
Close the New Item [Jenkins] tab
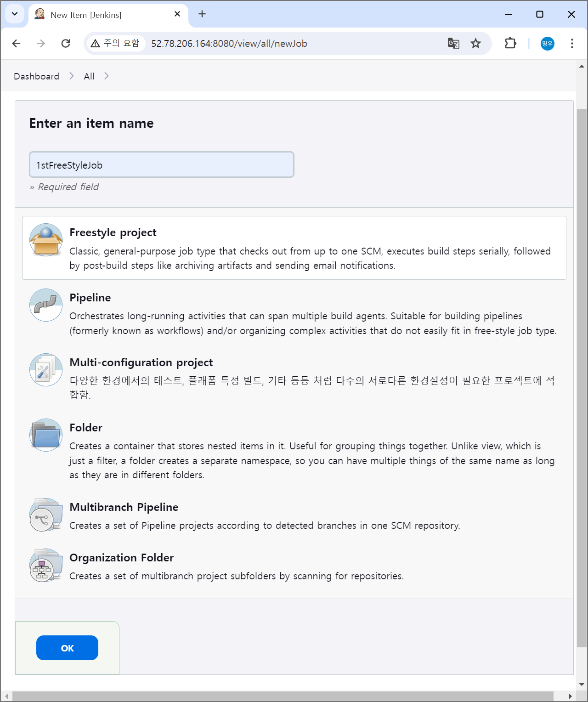(x=177, y=14)
